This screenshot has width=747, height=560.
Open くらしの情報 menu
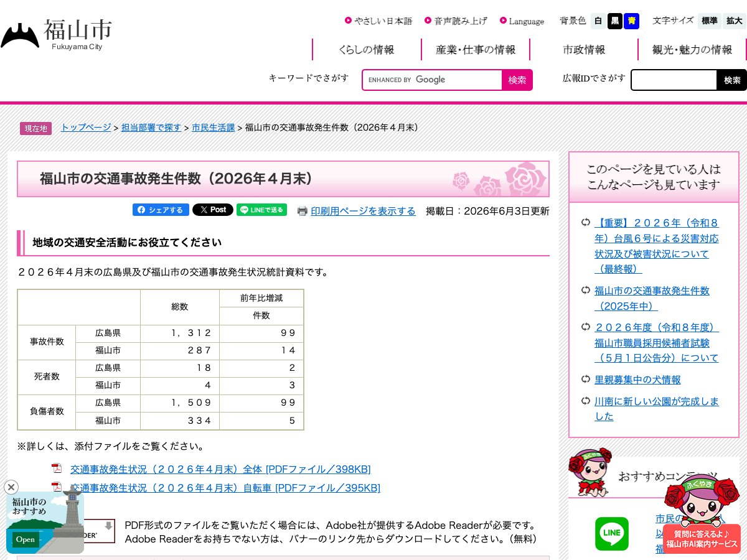click(x=367, y=50)
